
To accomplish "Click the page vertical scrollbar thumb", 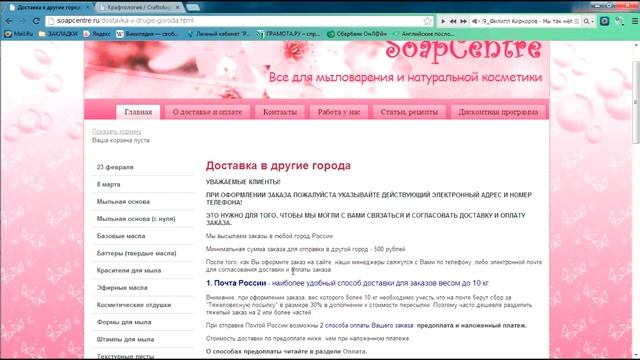I will [636, 102].
